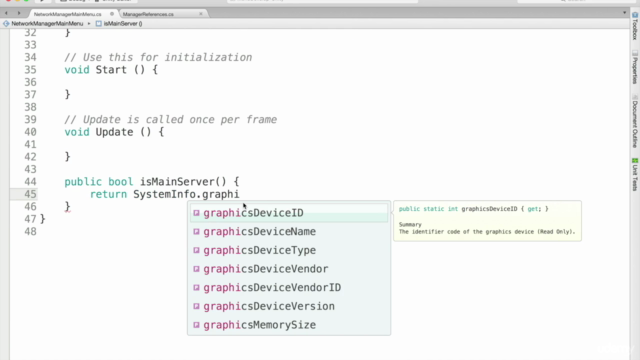Click the line number 35 in the gutter
This screenshot has height=360, width=640.
pos(30,70)
